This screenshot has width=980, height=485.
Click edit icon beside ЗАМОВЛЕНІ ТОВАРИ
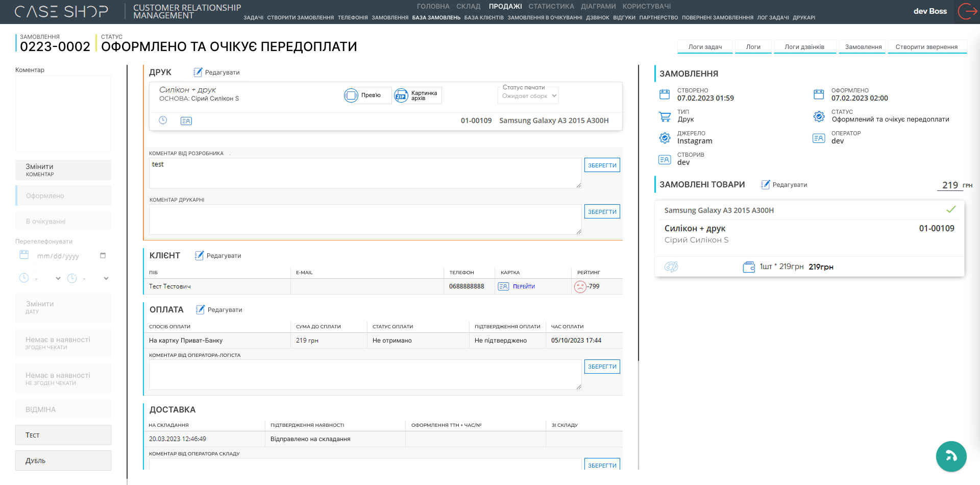click(x=766, y=184)
